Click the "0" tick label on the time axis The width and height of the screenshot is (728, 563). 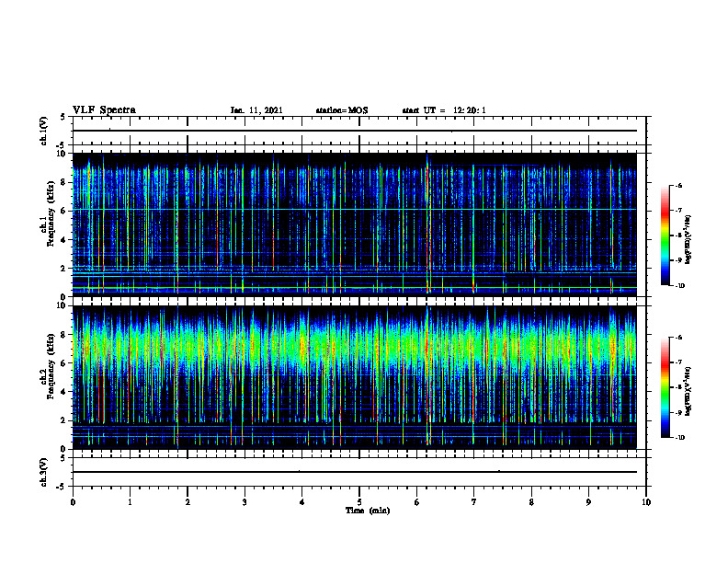(73, 502)
